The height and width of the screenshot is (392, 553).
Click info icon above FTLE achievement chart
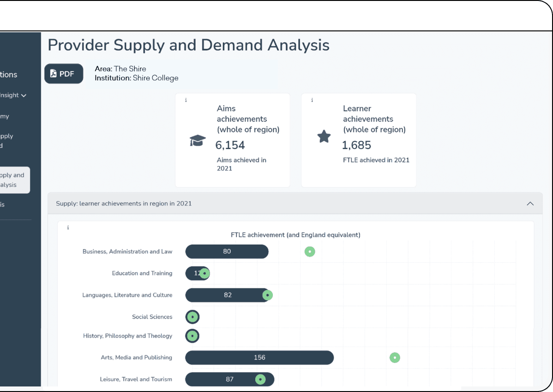pyautogui.click(x=68, y=227)
